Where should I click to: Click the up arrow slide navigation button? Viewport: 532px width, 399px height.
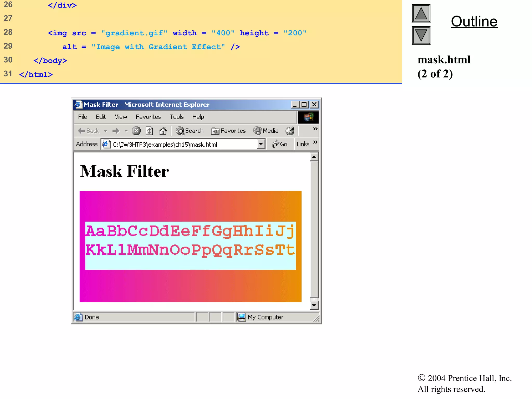coord(421,13)
